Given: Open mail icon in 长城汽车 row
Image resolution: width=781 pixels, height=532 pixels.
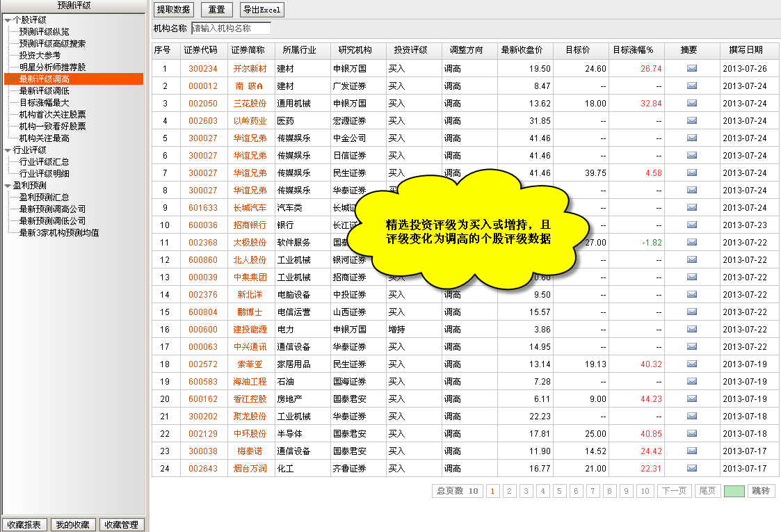Looking at the screenshot, I should click(x=691, y=207).
